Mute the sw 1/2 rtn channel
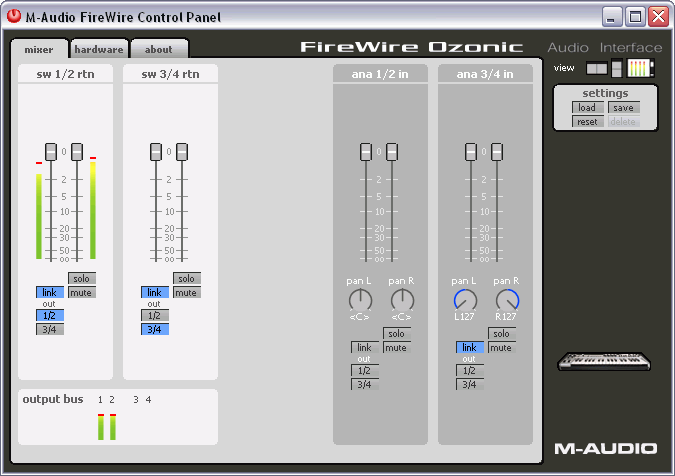Viewport: 675px width, 476px height. 81,293
